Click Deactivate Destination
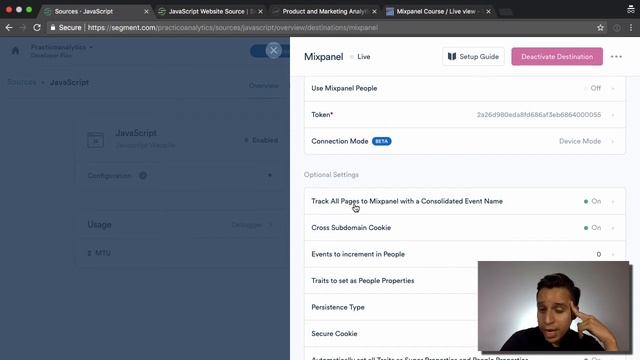The height and width of the screenshot is (360, 640). (x=557, y=57)
